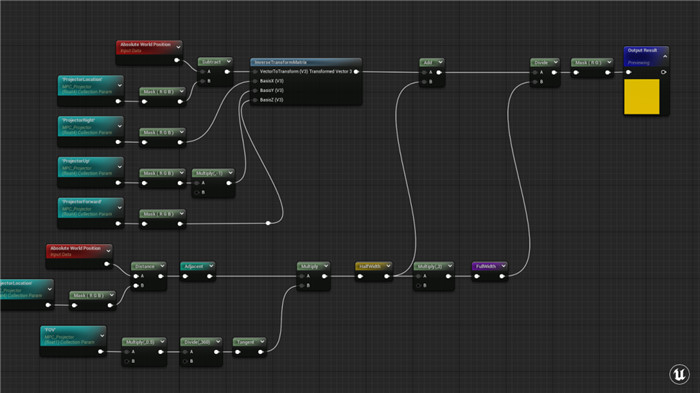Image resolution: width=700 pixels, height=393 pixels.
Task: Click the ProjectorUp node's output pin
Action: [x=118, y=183]
